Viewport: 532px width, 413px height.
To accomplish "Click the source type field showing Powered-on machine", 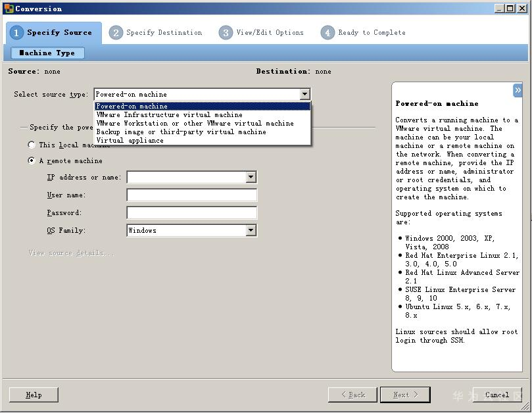I will click(x=197, y=94).
